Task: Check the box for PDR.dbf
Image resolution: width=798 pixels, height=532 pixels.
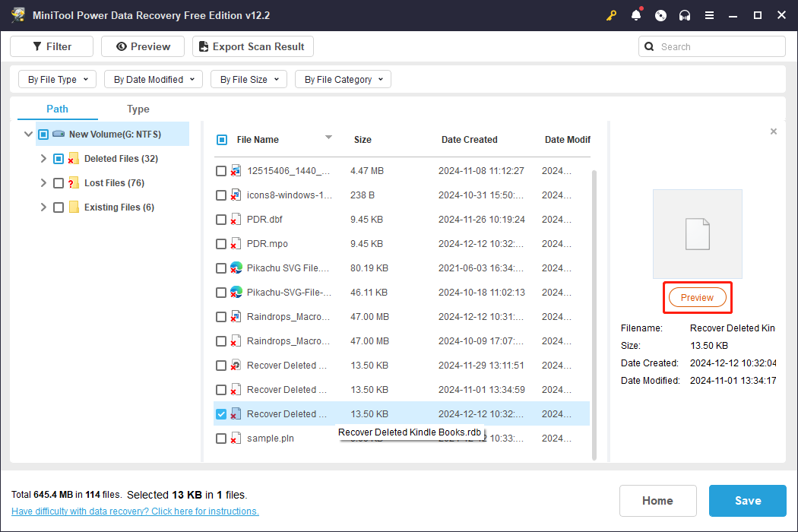Action: pyautogui.click(x=221, y=220)
